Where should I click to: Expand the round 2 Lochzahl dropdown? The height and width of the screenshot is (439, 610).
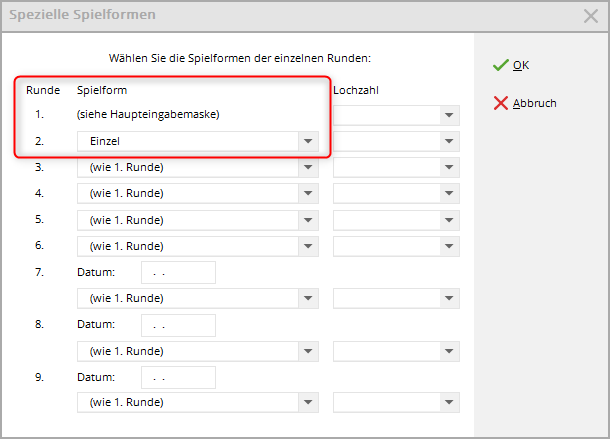[449, 142]
